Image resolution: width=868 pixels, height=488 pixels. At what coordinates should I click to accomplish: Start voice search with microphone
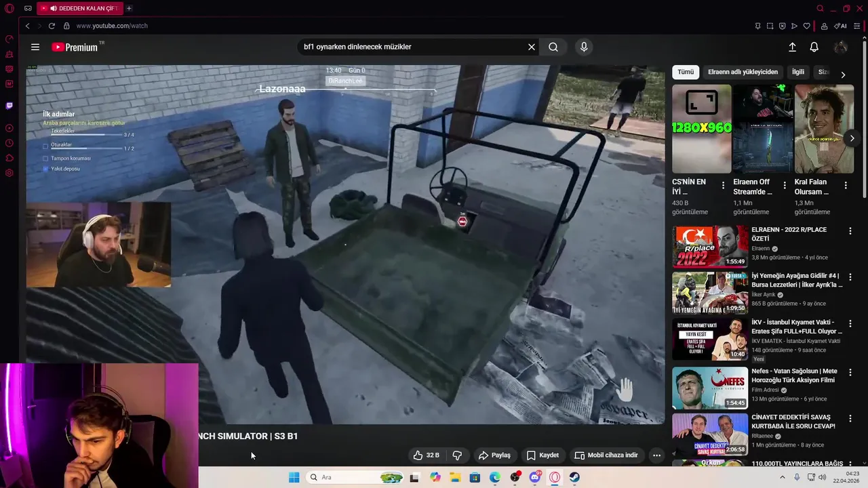584,47
